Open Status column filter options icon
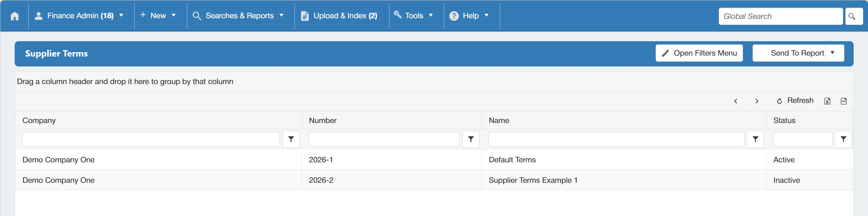 843,139
